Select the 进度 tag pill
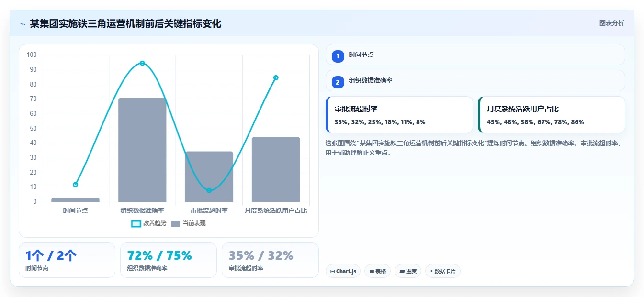 (x=408, y=271)
